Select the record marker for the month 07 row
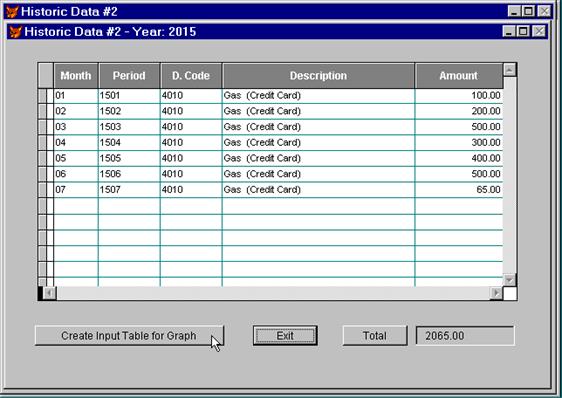562x398 pixels. [42, 190]
